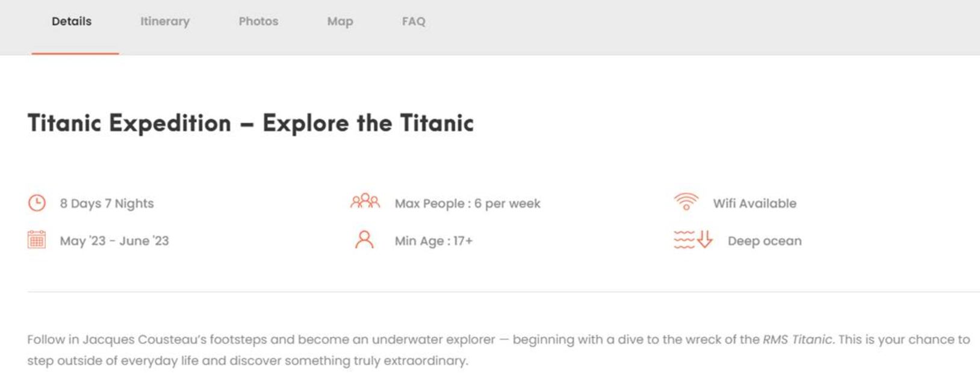Click the 8 Days 7 Nights text
Viewport: 980px width, 373px height.
coord(107,203)
